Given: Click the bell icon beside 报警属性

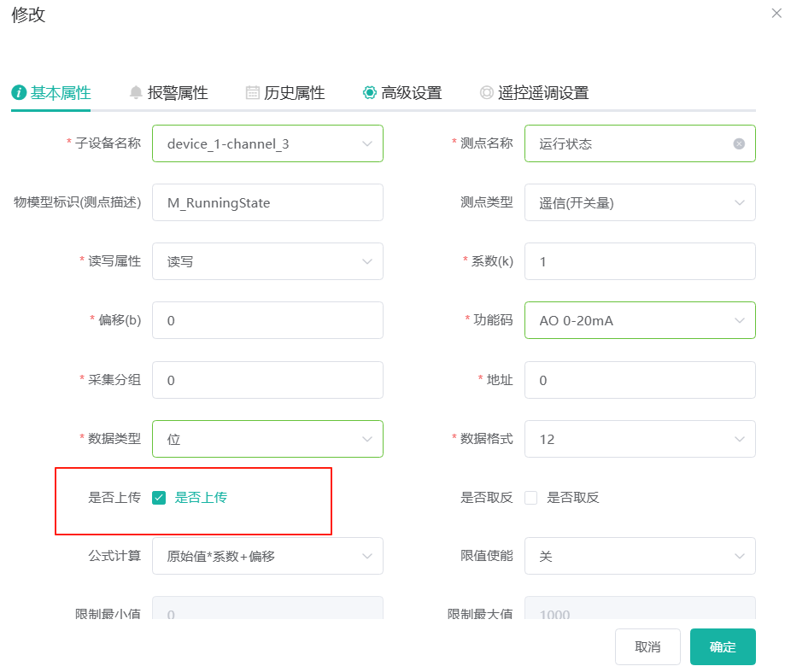Looking at the screenshot, I should pos(136,93).
